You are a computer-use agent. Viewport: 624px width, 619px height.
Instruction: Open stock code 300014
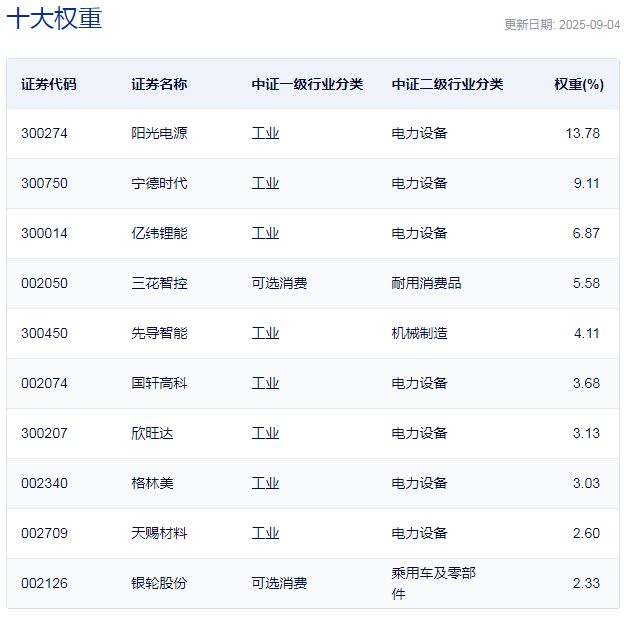pyautogui.click(x=44, y=233)
